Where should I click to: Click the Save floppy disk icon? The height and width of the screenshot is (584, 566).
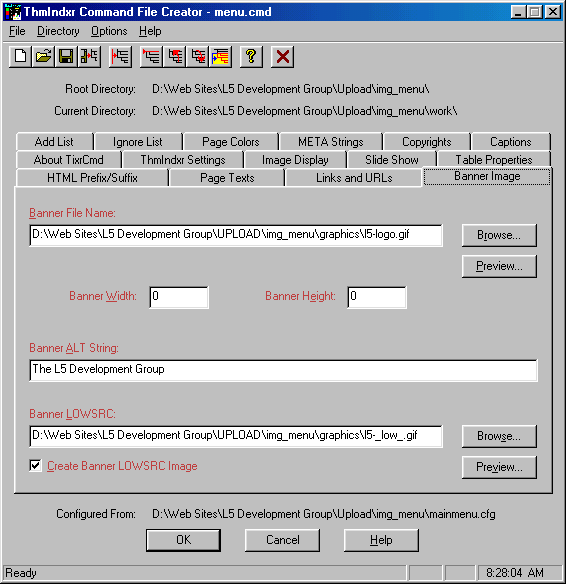click(66, 57)
